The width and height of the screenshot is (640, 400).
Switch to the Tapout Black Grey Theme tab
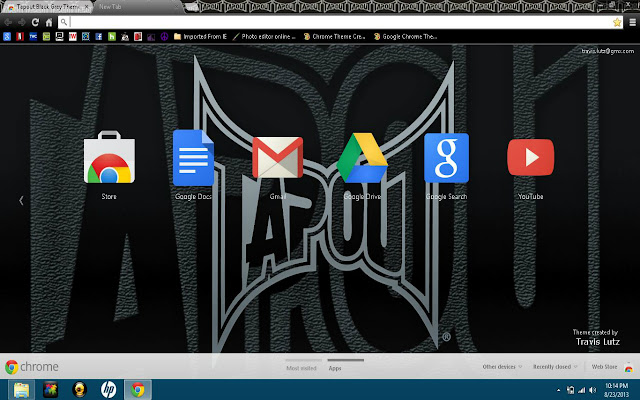pyautogui.click(x=47, y=7)
